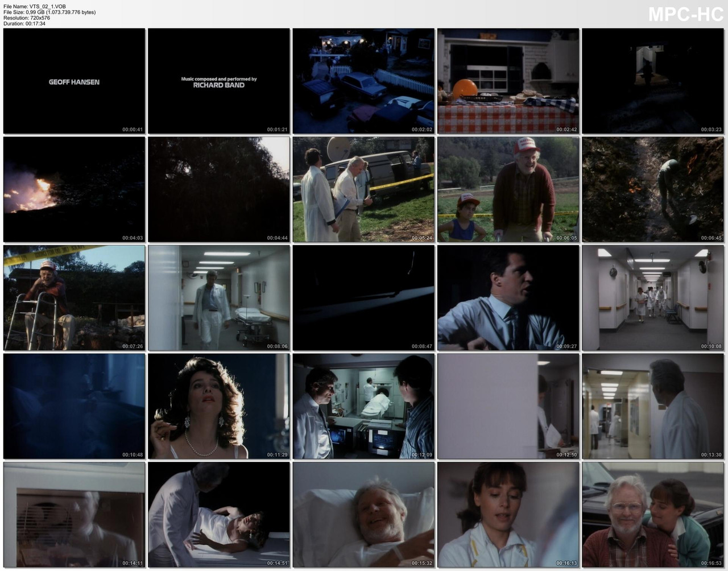The image size is (728, 571).
Task: Open the forest trail frame at 00:06:45
Action: [653, 189]
